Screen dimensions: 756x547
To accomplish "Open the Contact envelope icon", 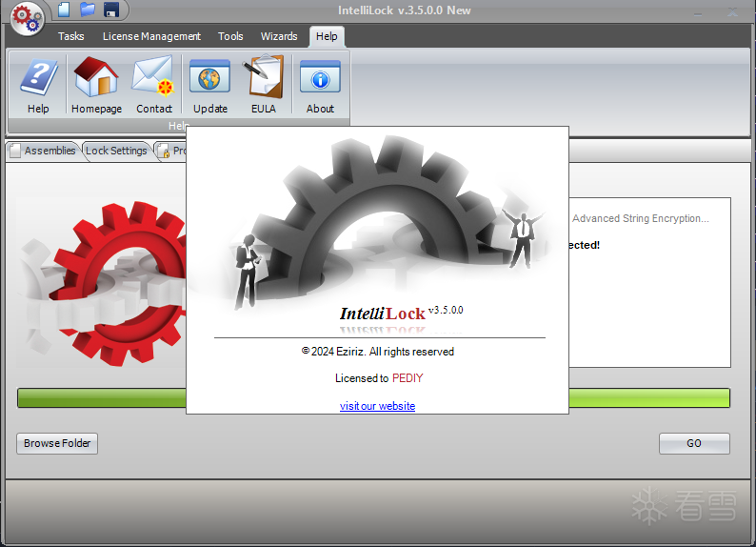I will pos(154,85).
